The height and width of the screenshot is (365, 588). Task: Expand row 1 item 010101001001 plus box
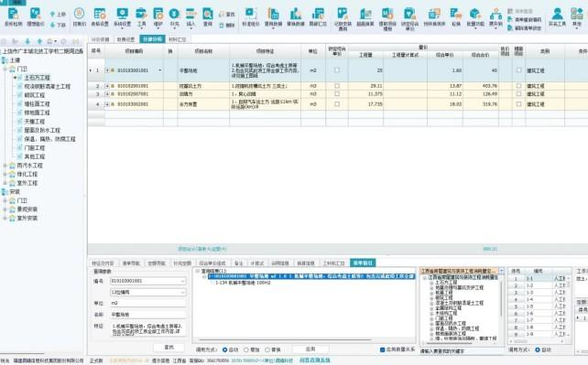pos(107,70)
